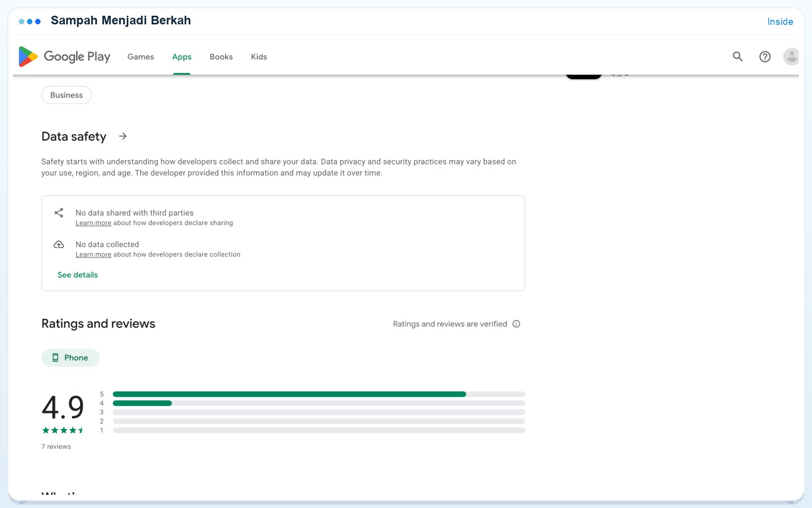
Task: Select the Apps tab
Action: [x=182, y=57]
